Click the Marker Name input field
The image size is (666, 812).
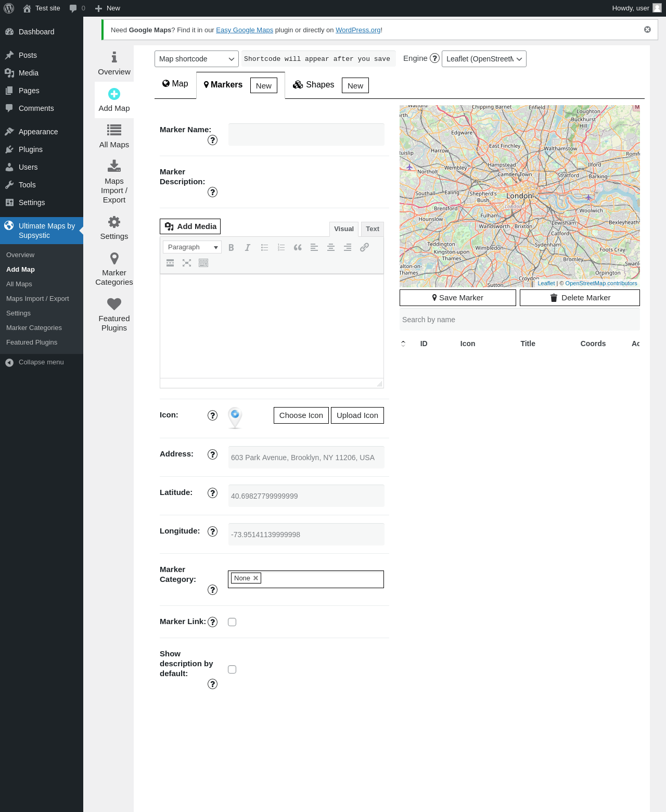(306, 134)
